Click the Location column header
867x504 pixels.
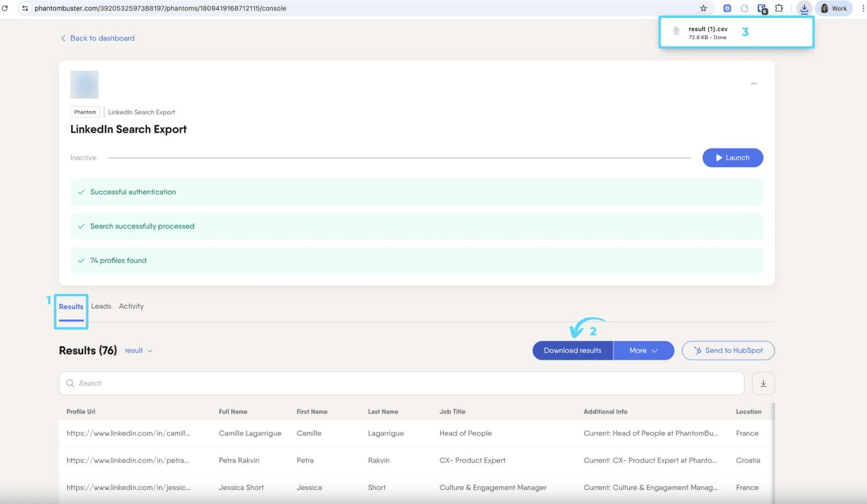[748, 411]
